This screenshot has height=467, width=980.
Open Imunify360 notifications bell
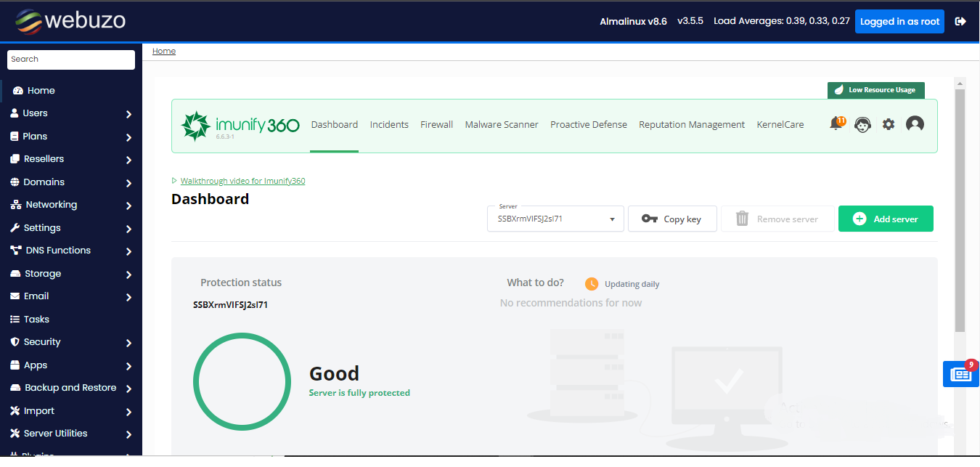(x=836, y=124)
